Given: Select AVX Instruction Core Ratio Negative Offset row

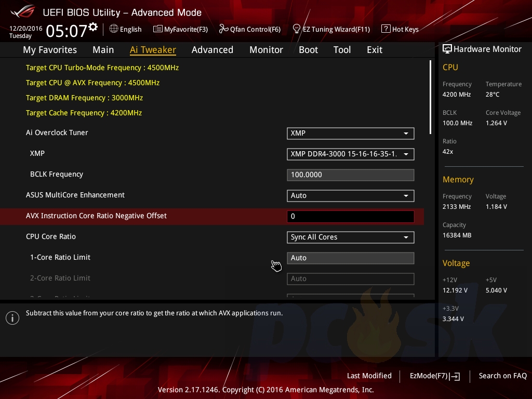Looking at the screenshot, I should [x=212, y=217].
